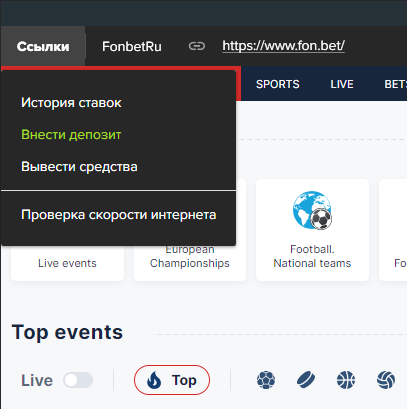Image resolution: width=407 pixels, height=409 pixels.
Task: Open Проверка скорости интернета menu item
Action: tap(119, 215)
